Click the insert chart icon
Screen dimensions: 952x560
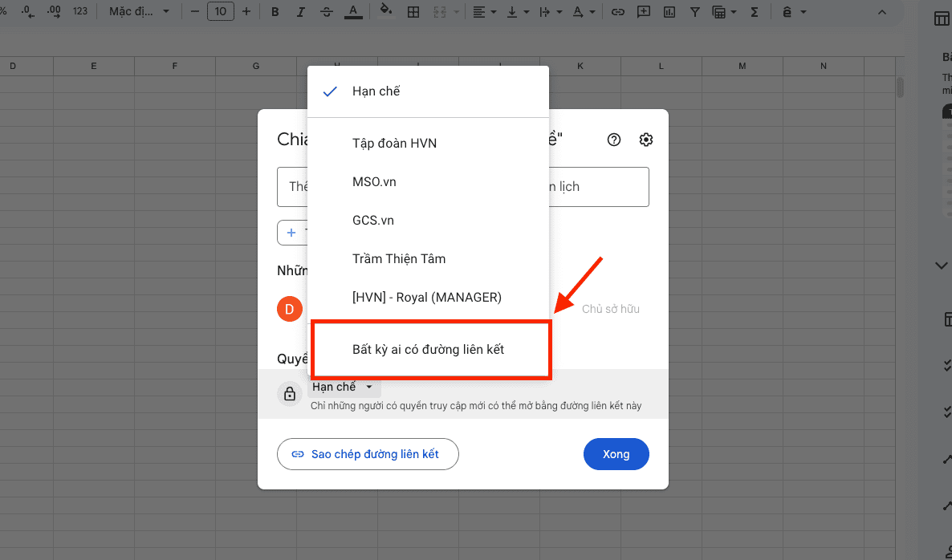669,12
